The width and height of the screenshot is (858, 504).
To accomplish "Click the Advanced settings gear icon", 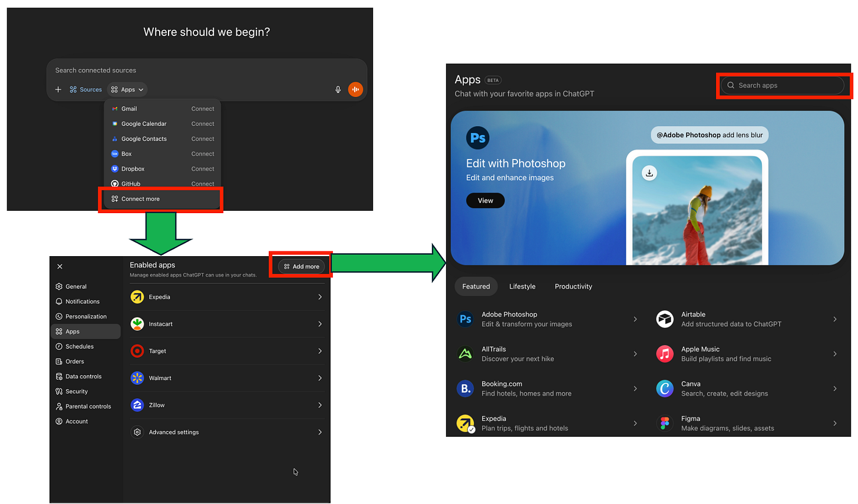I will click(x=137, y=432).
